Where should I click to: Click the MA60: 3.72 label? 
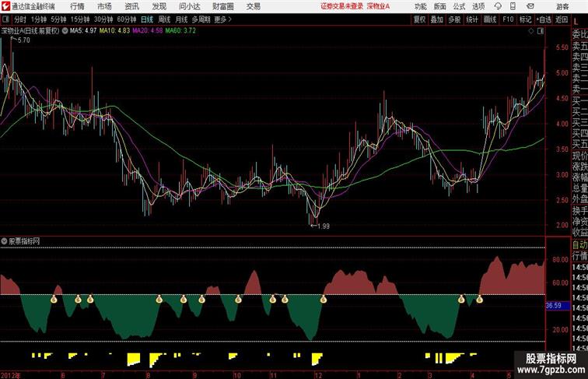click(x=180, y=31)
